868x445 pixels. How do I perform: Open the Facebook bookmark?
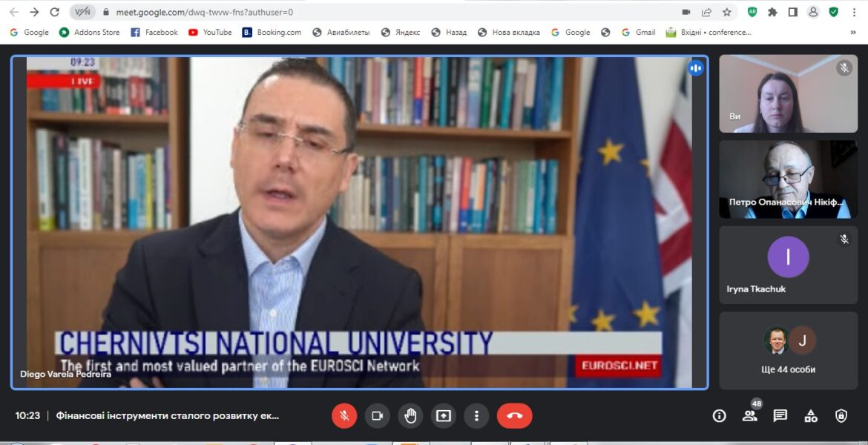[x=154, y=33]
